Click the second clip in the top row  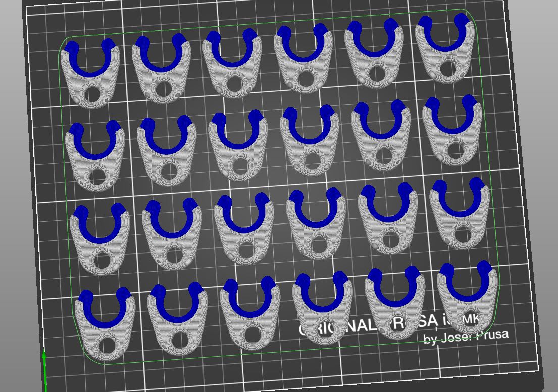161,69
